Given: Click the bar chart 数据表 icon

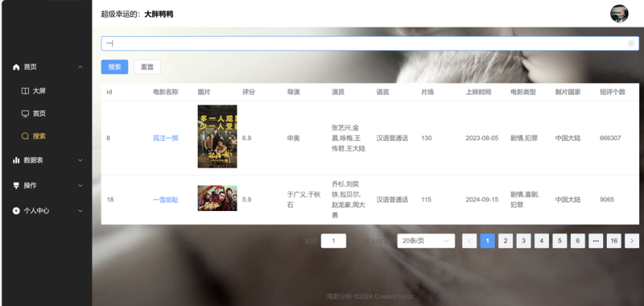Looking at the screenshot, I should pos(16,160).
